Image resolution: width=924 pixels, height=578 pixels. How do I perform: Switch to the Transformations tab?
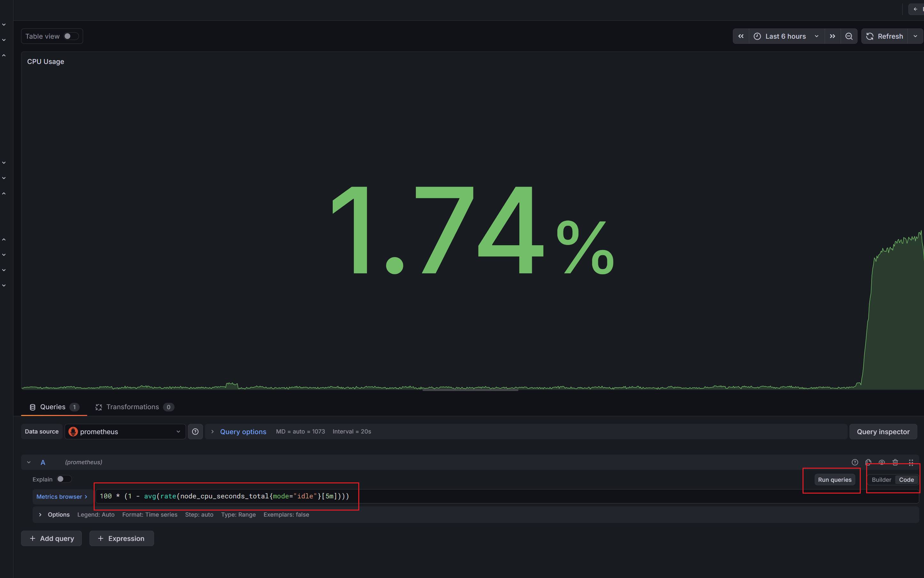pos(132,407)
